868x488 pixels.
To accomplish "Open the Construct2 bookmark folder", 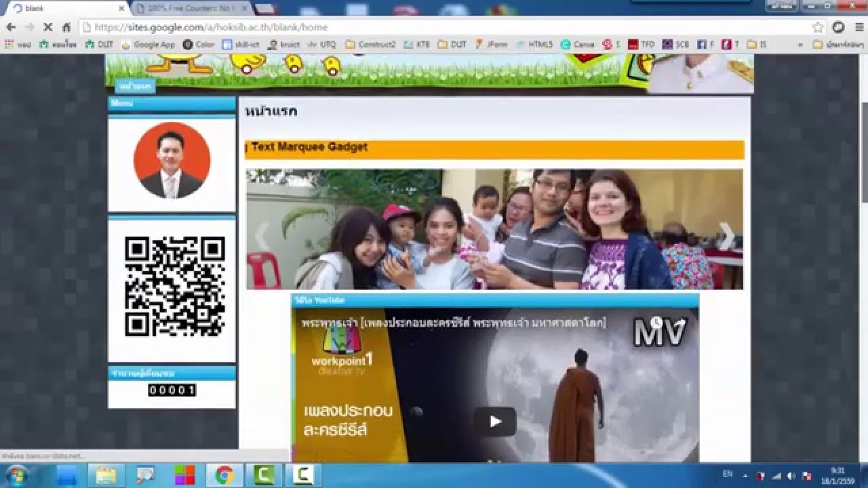I will pyautogui.click(x=370, y=44).
